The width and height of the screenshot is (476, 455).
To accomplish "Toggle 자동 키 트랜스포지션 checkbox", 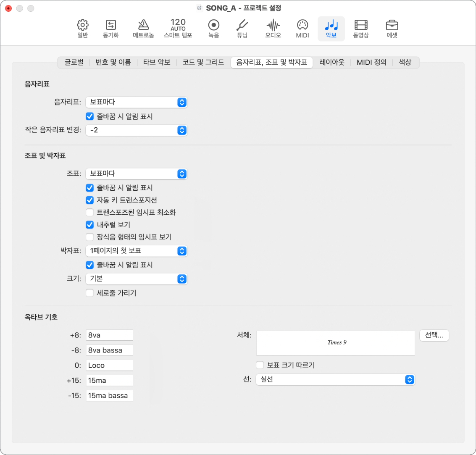I will (x=89, y=200).
